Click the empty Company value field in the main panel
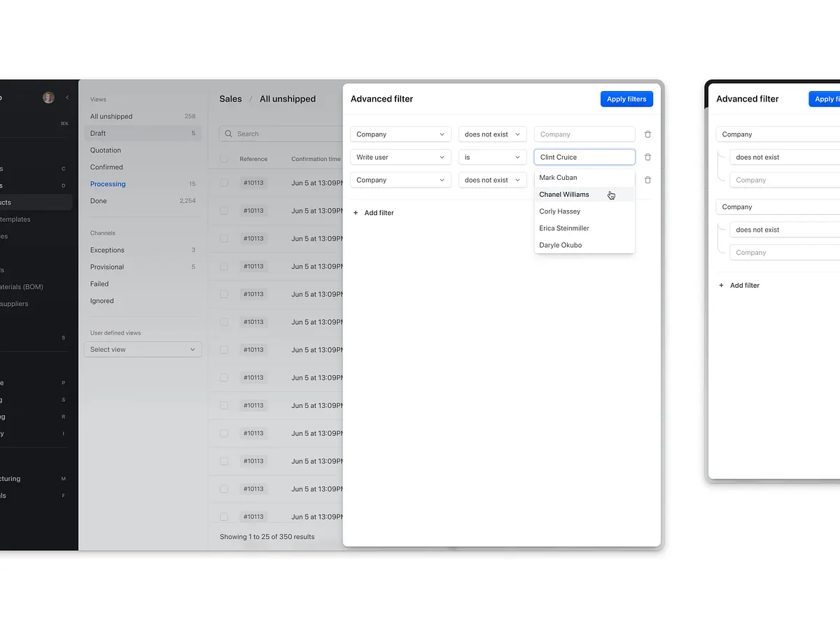Image resolution: width=840 pixels, height=630 pixels. click(584, 134)
